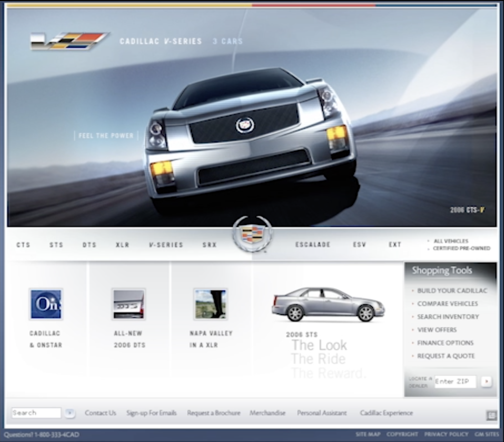
Task: Click the Cadillac crest emblem in navigation bar
Action: pyautogui.click(x=253, y=234)
